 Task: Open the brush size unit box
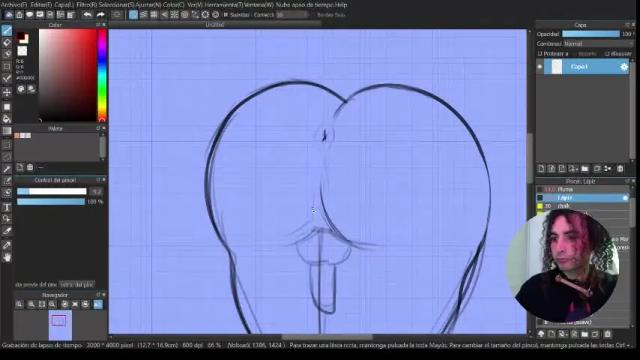(x=96, y=191)
